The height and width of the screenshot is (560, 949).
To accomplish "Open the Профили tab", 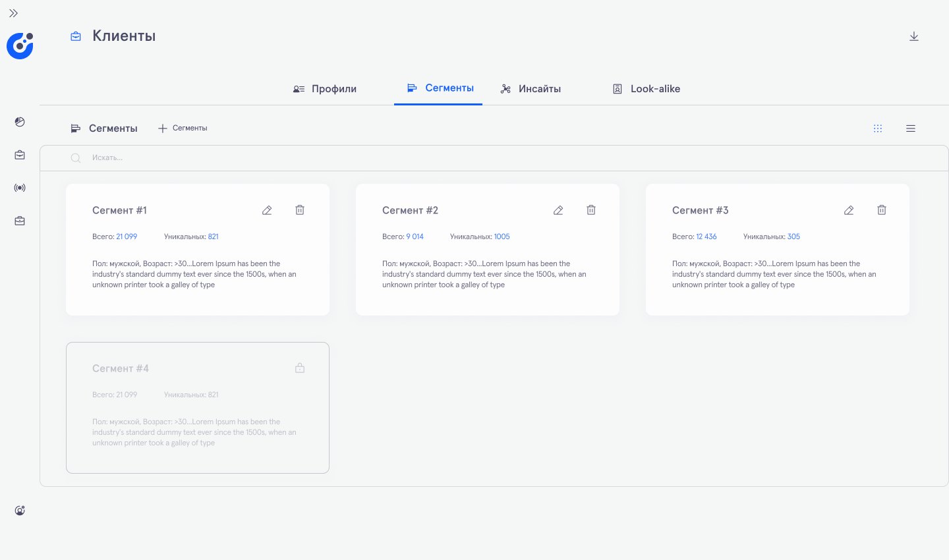I will [325, 89].
